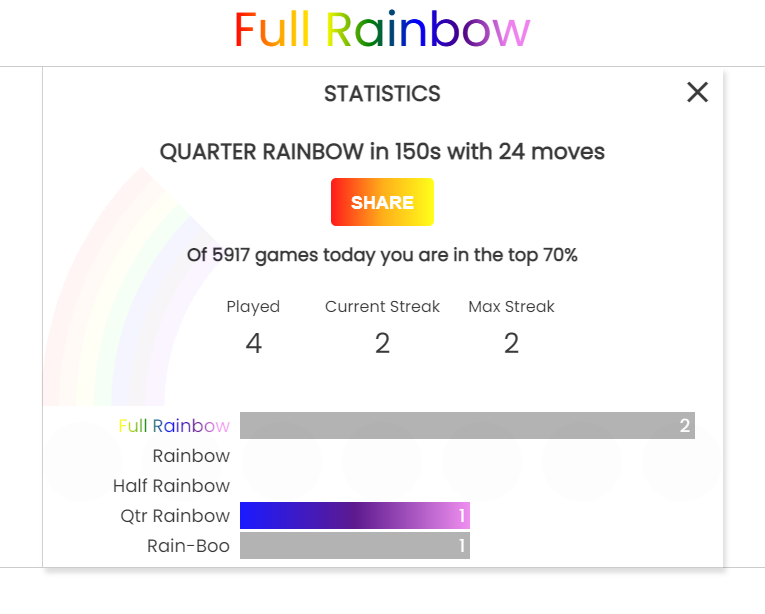Screen dimensions: 765x614
Task: Select the Quarter Rainbow result text
Action: coord(382,152)
